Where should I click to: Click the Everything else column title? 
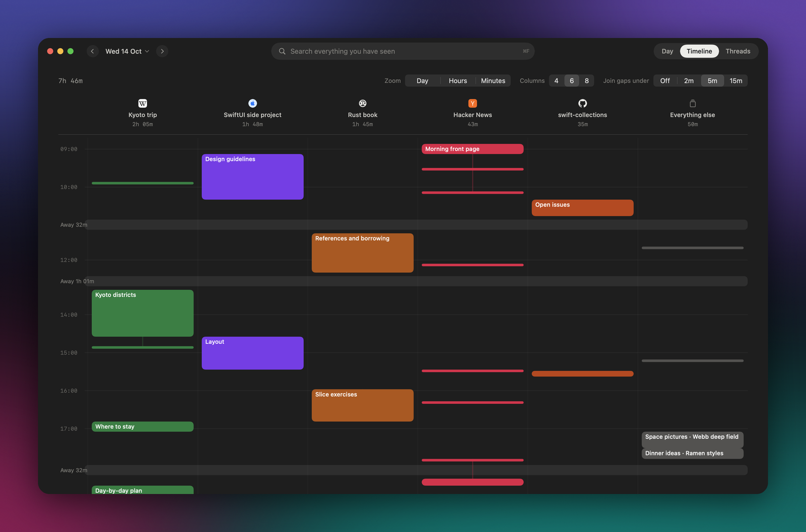tap(693, 115)
